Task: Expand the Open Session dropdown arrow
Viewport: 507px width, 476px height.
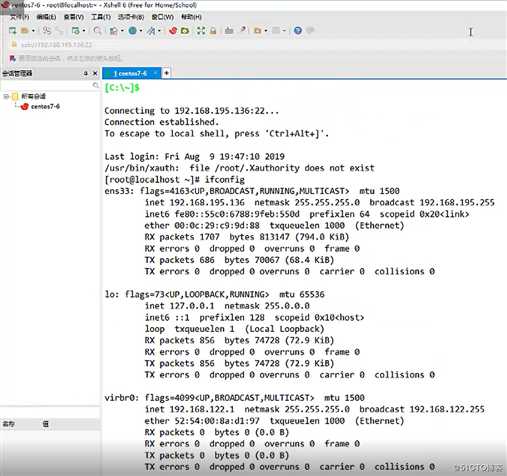Action: [x=33, y=31]
